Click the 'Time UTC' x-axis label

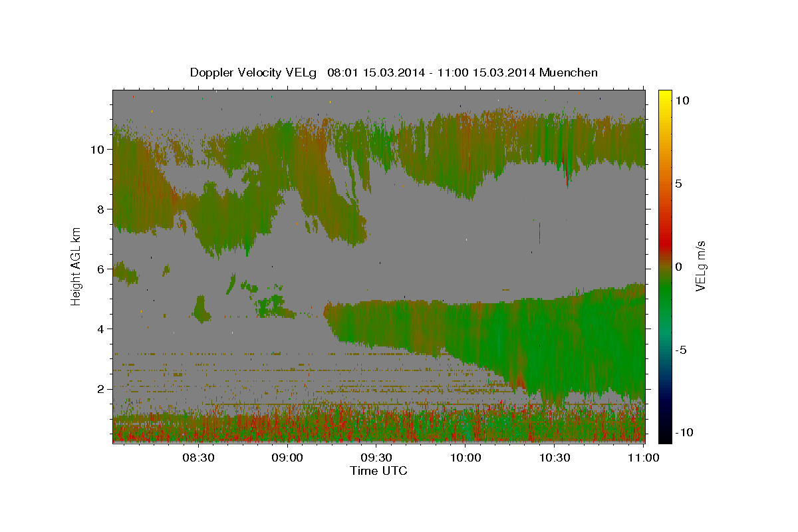(x=378, y=471)
